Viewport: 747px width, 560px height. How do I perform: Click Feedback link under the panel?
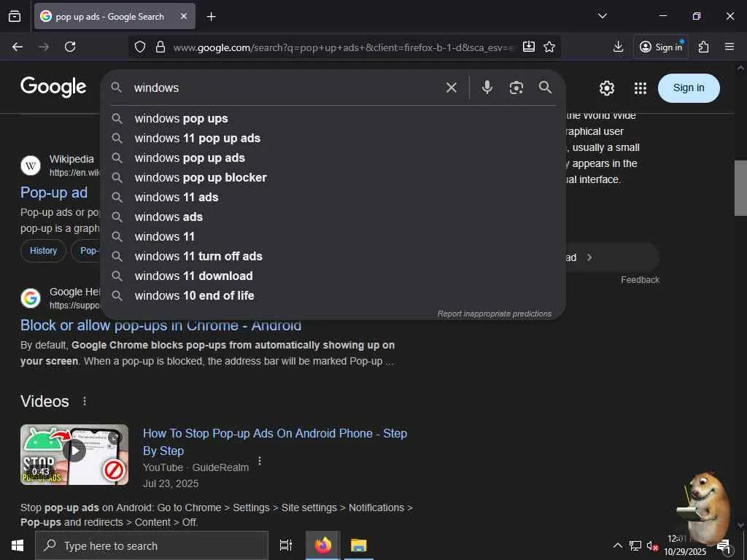coord(640,280)
